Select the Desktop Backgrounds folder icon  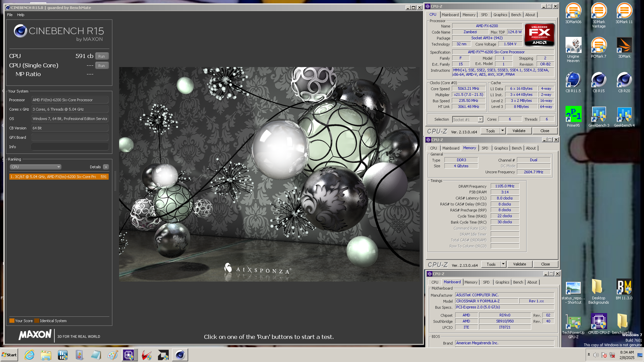599,291
